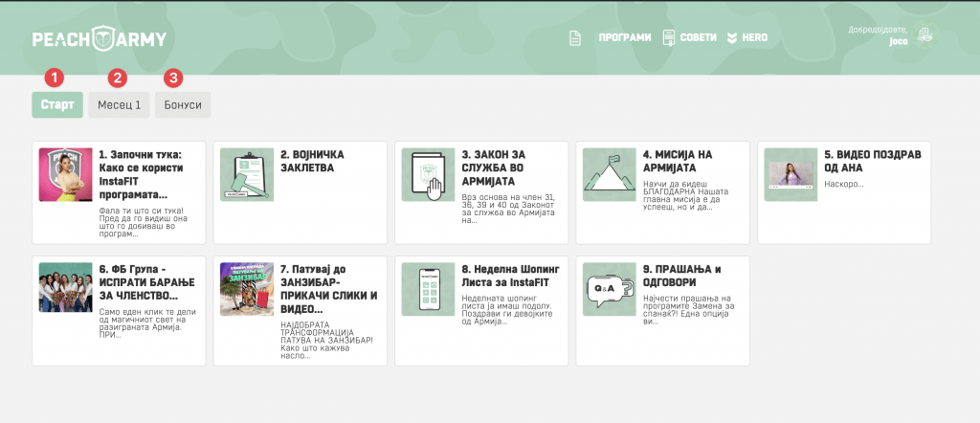Open title 1. Започни тука
Image resolution: width=980 pixels, height=423 pixels.
pyautogui.click(x=144, y=174)
